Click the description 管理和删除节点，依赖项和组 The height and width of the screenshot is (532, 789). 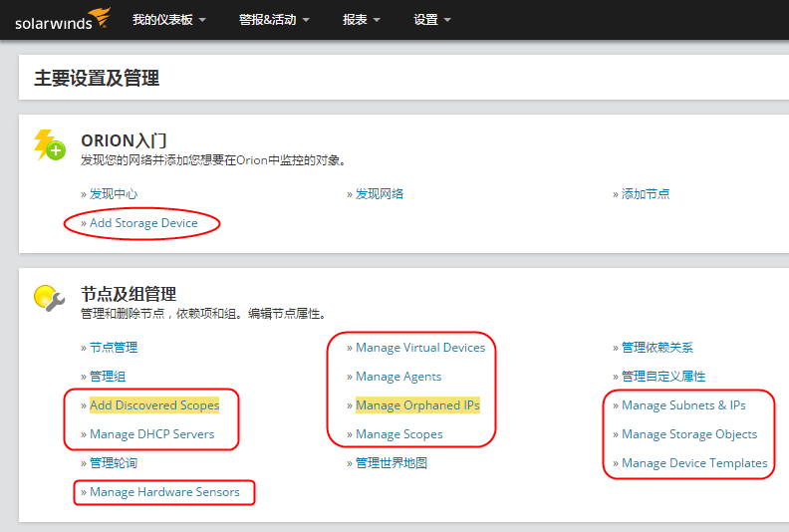(161, 314)
